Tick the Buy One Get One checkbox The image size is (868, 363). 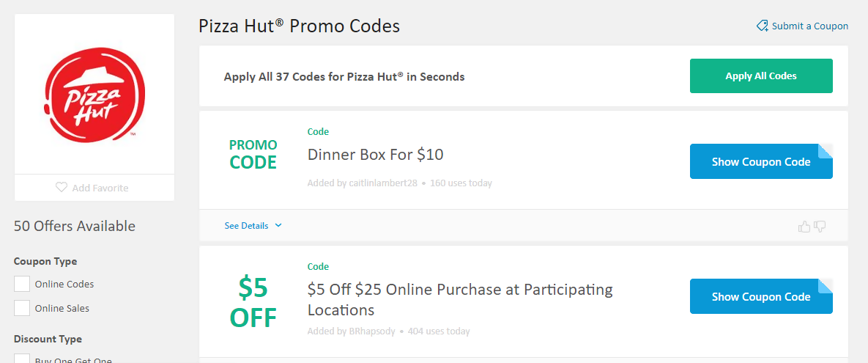tap(22, 359)
